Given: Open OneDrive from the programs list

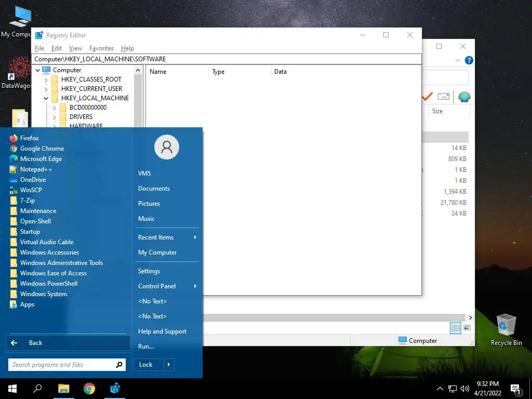Looking at the screenshot, I should [28, 180].
